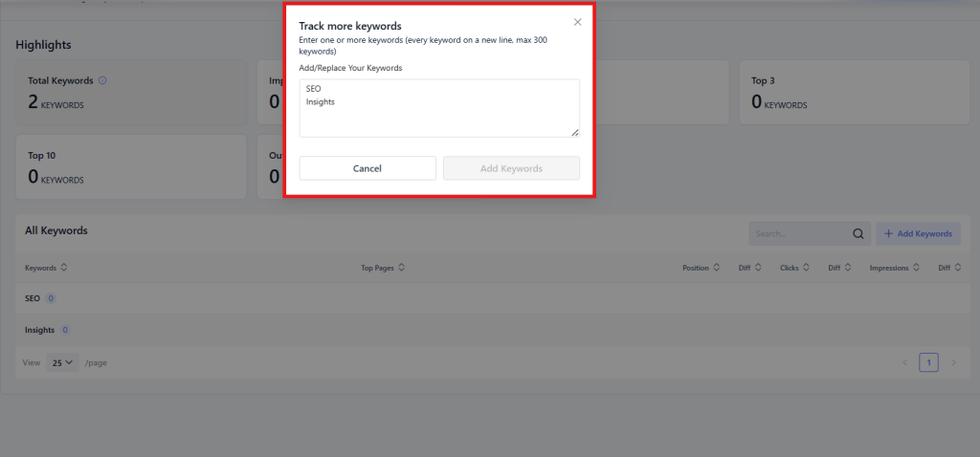Close the Track more keywords dialog
980x457 pixels.
point(577,22)
